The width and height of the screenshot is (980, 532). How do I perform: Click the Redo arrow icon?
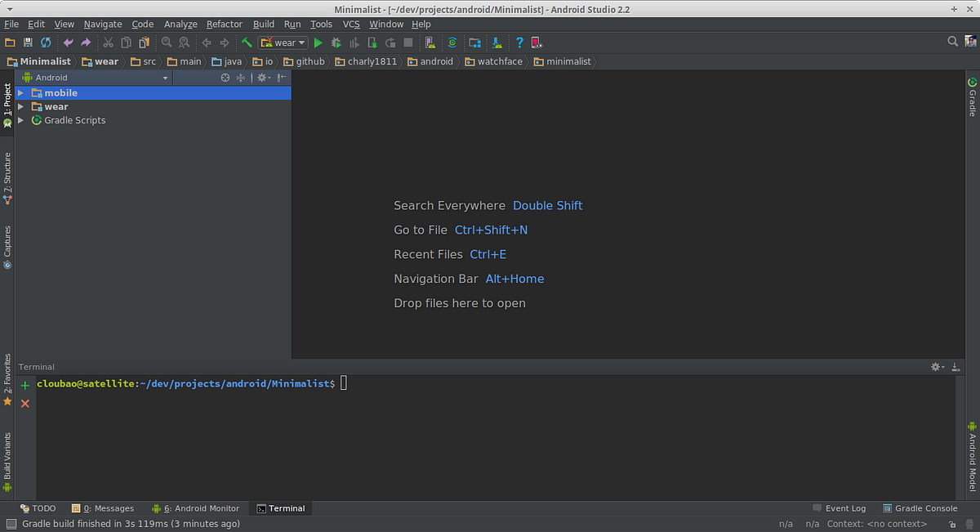pos(86,42)
